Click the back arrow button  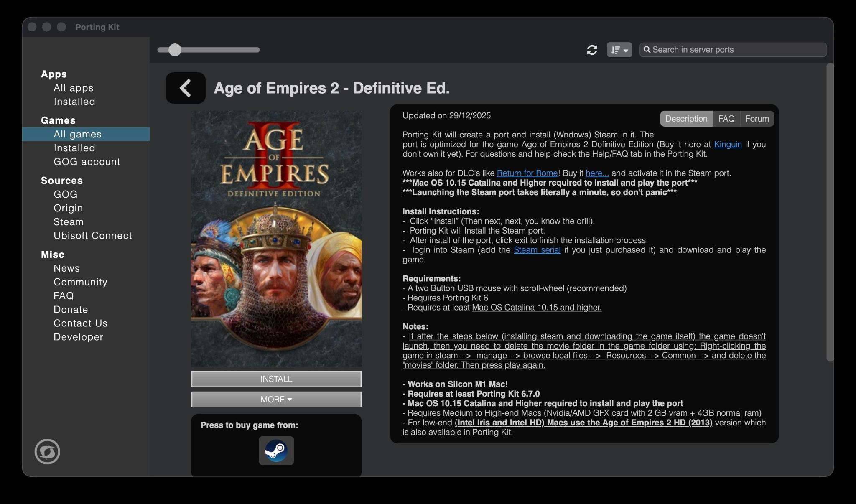pos(185,88)
